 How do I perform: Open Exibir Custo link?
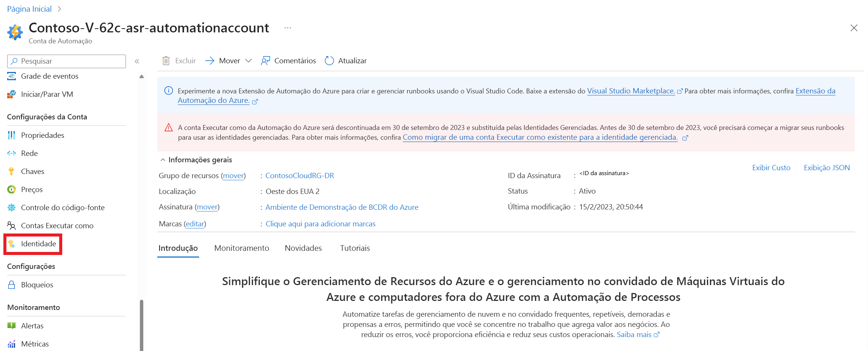click(x=771, y=168)
